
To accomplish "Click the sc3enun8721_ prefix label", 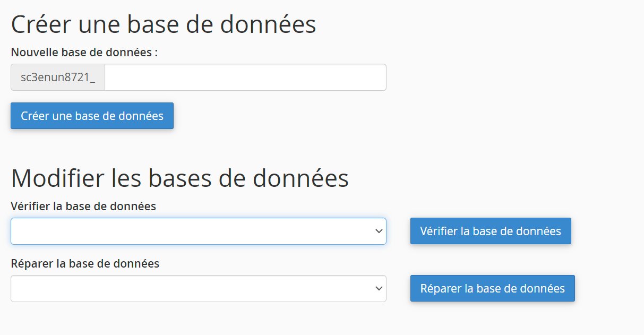I will (58, 78).
